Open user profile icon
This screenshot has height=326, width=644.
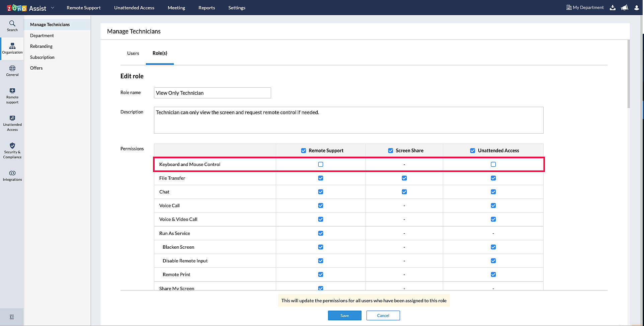click(636, 8)
